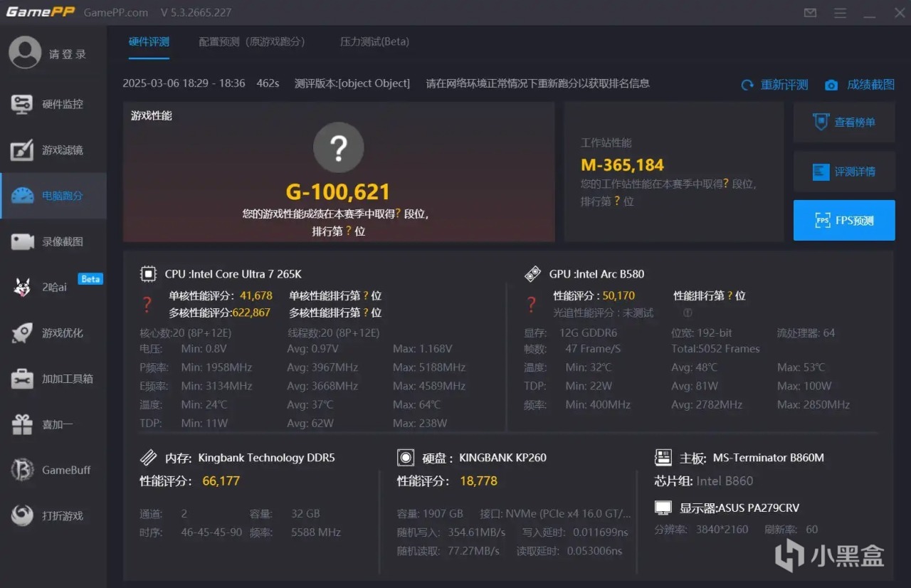Open 评测详情 benchmark details

click(x=844, y=172)
